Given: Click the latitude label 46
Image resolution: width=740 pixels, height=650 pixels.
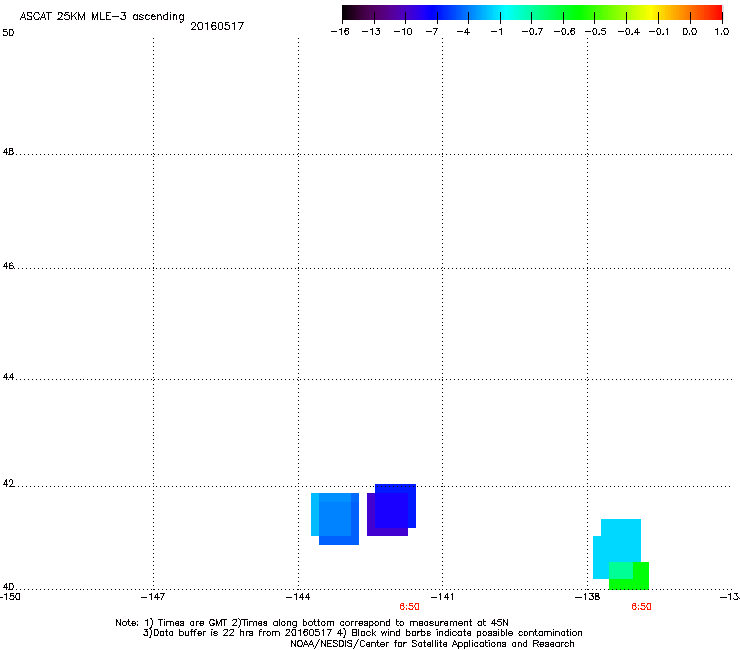Looking at the screenshot, I should click(x=8, y=266).
